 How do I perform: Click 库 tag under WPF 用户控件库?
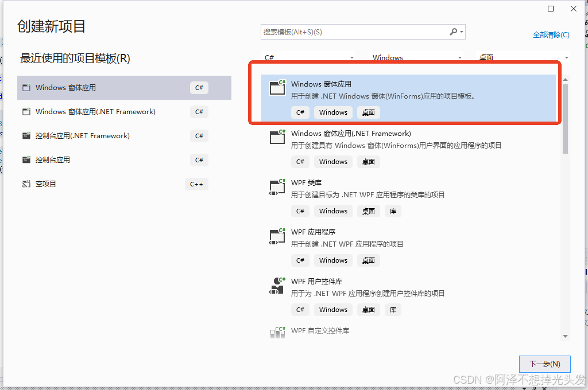[393, 310]
